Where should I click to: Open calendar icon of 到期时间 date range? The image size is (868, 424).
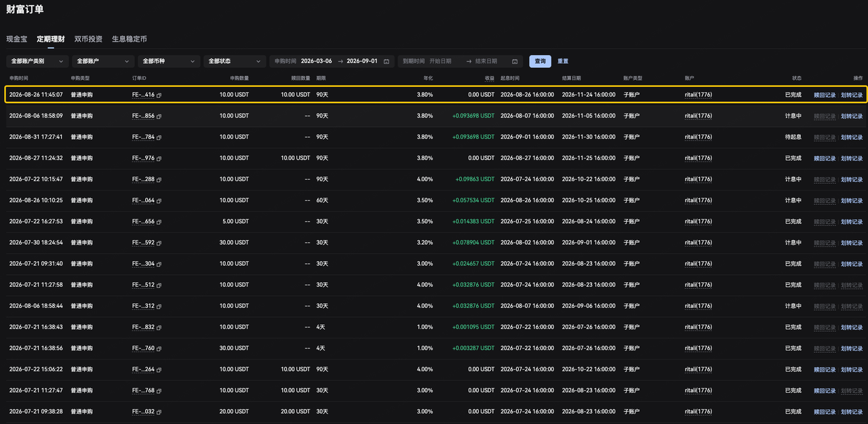(x=515, y=61)
